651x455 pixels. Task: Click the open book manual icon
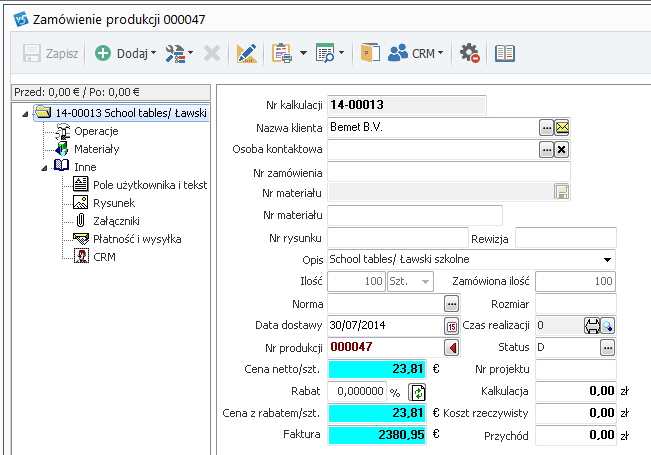pyautogui.click(x=505, y=54)
